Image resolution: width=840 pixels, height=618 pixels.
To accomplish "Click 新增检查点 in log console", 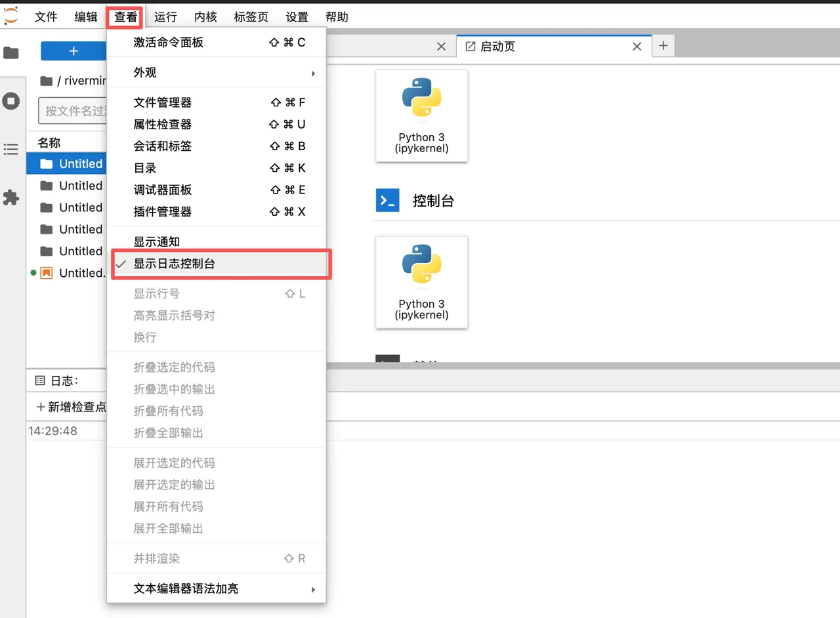I will [x=71, y=407].
